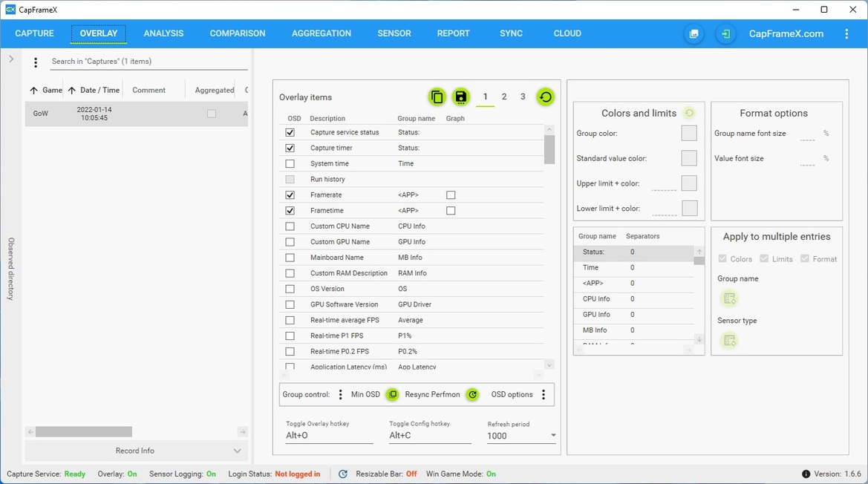The width and height of the screenshot is (868, 484).
Task: Toggle Framerate OSD checkbox
Action: (x=290, y=195)
